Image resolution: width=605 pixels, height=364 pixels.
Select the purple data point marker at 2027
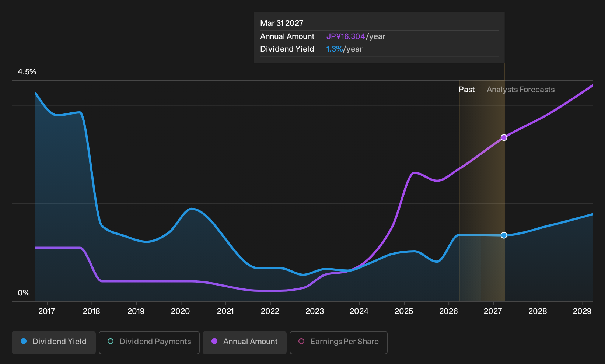[x=504, y=137]
